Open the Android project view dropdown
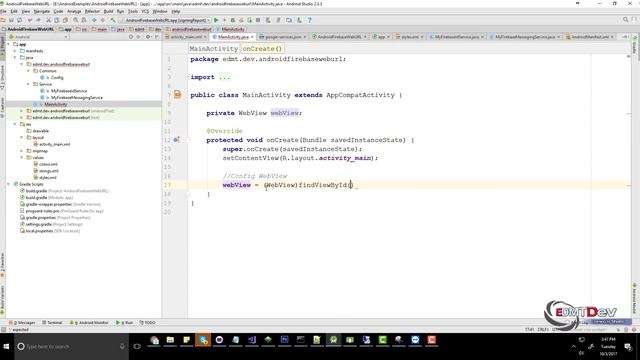 coord(38,37)
